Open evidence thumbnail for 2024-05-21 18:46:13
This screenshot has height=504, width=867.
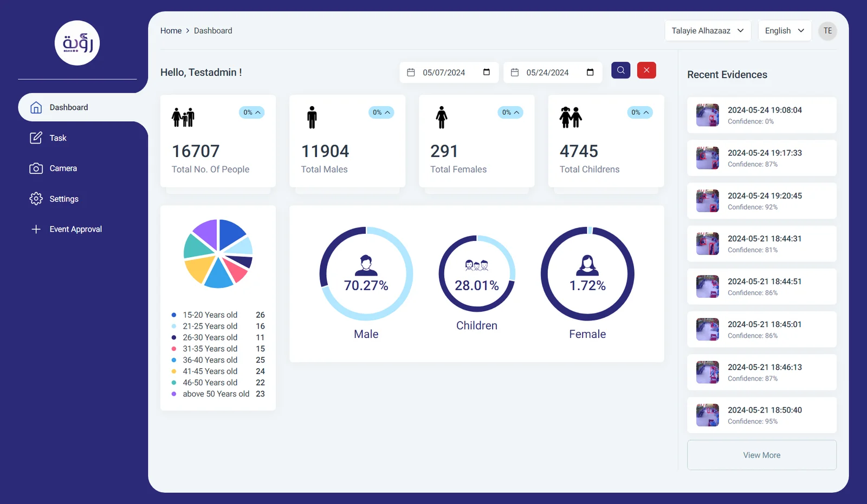tap(707, 372)
